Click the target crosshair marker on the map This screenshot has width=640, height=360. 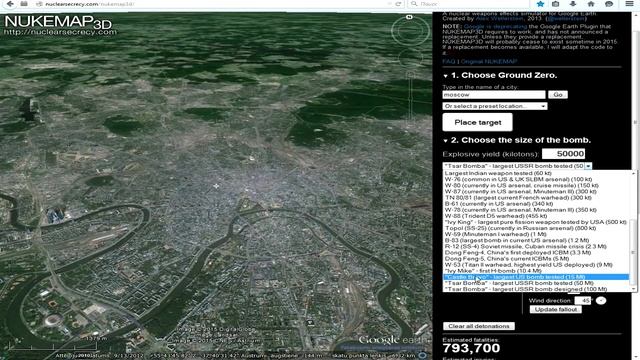pos(216,186)
